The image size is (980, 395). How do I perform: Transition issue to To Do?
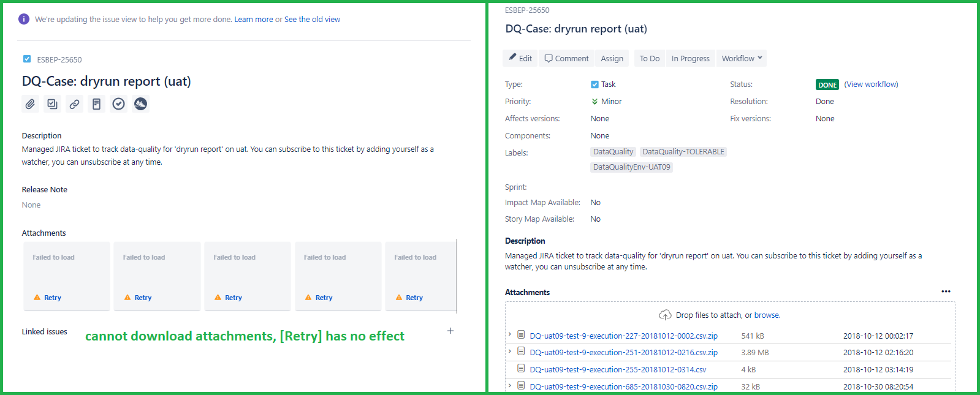click(650, 58)
